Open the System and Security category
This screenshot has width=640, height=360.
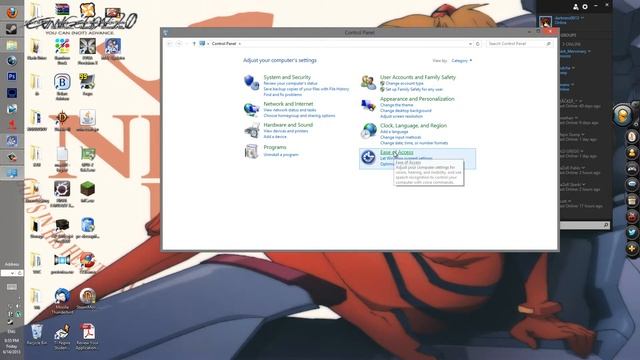pyautogui.click(x=287, y=77)
